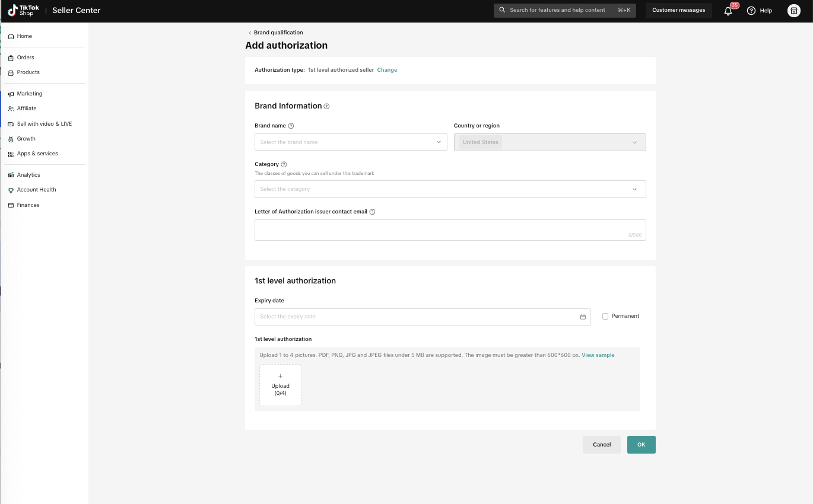Click the Change authorization type link

point(387,70)
